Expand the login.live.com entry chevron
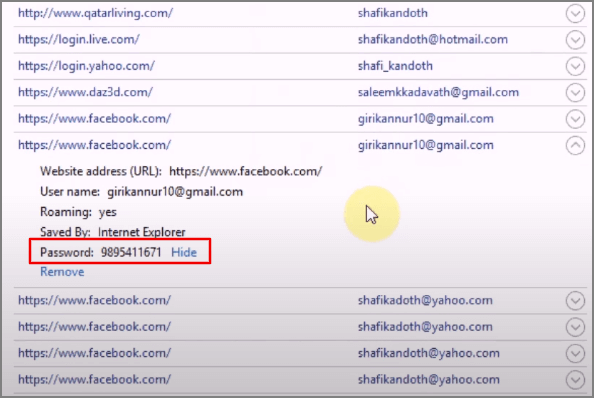594x398 pixels. tap(575, 40)
